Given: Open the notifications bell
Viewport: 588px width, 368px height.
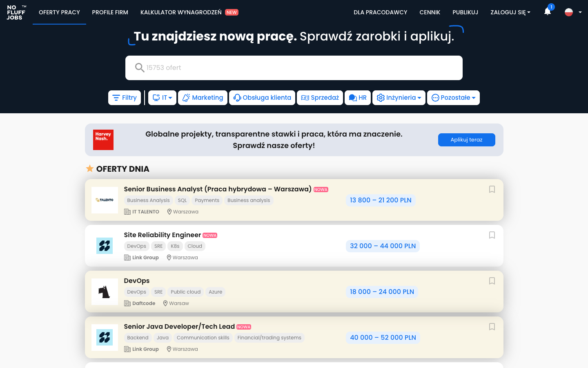Looking at the screenshot, I should (x=548, y=12).
